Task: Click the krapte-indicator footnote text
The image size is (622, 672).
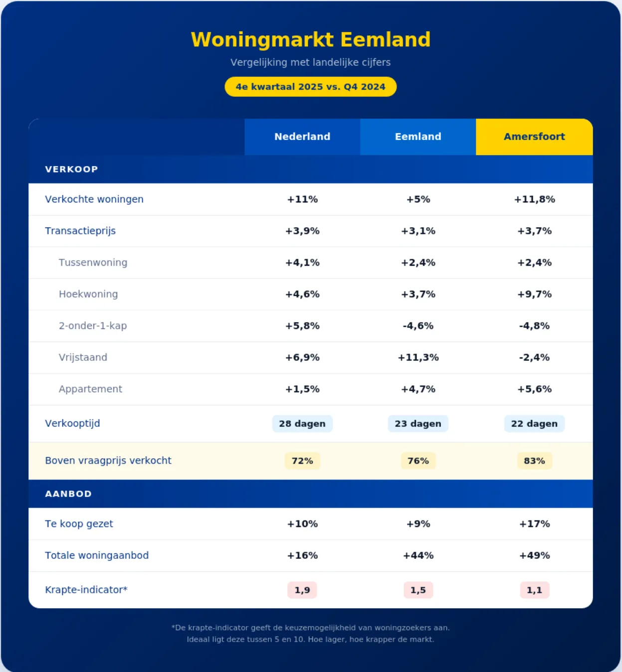Action: (x=310, y=634)
